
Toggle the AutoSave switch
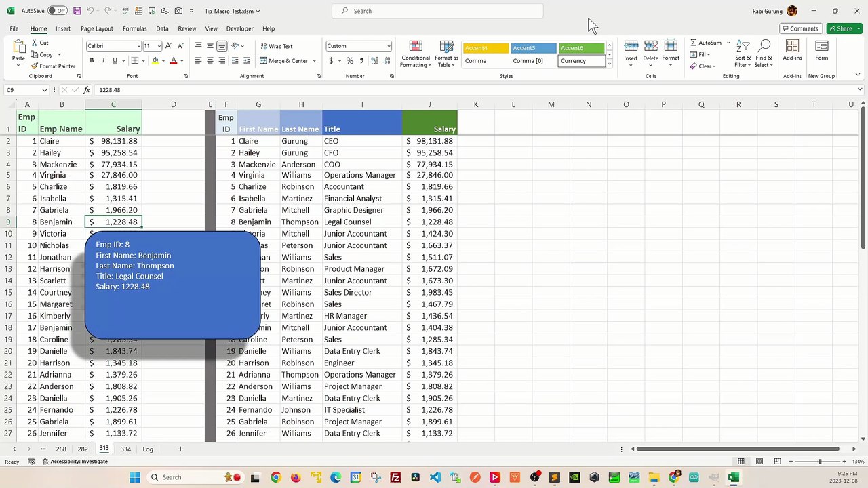coord(57,11)
